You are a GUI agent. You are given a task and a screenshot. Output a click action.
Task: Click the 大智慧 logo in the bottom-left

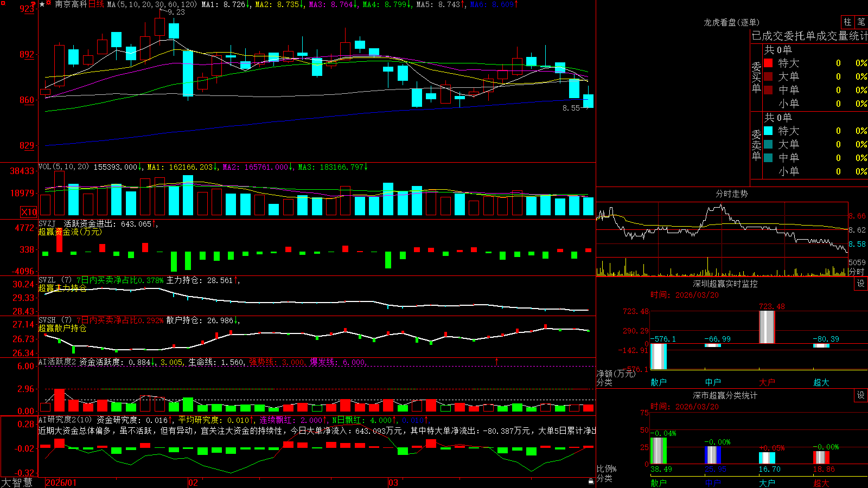(17, 483)
